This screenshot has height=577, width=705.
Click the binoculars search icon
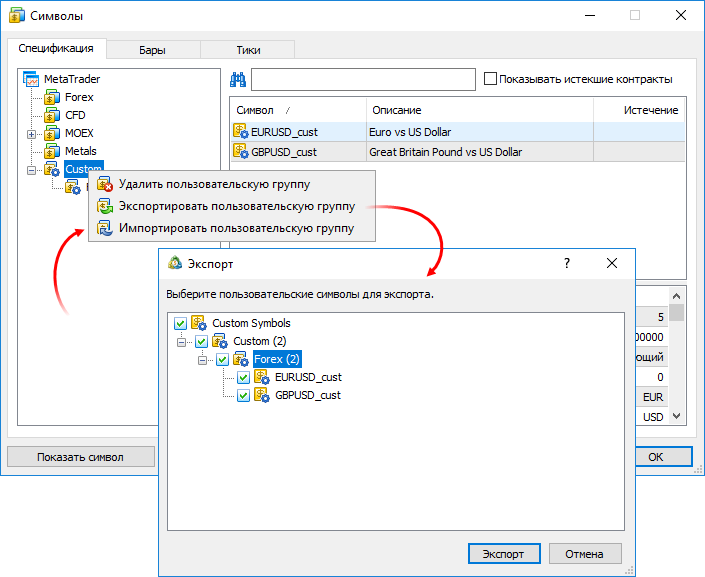[x=238, y=80]
